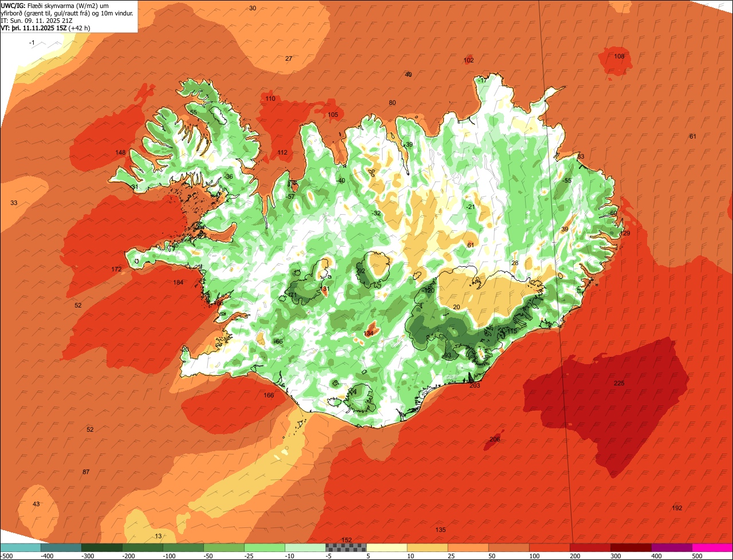Click light green swatch between -25 and -10
Screen dimensions: 733x560
265,547
